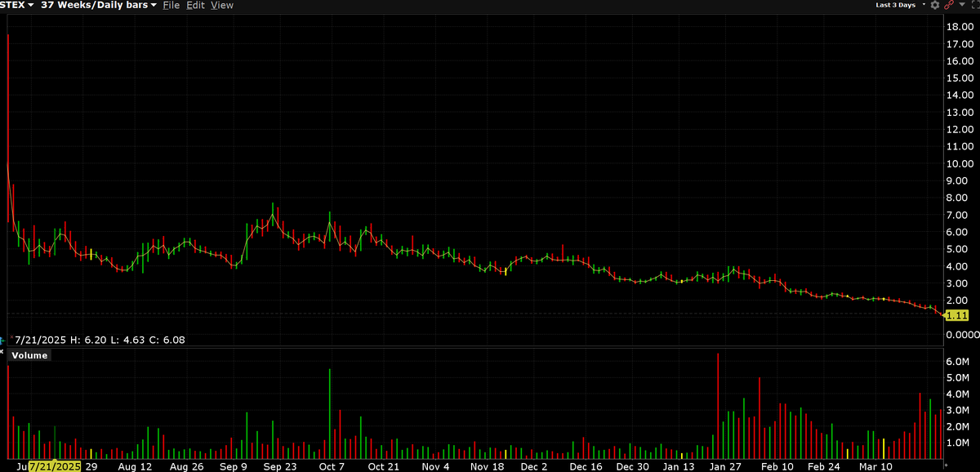
Task: Click the Volume indicator label
Action: [x=29, y=355]
